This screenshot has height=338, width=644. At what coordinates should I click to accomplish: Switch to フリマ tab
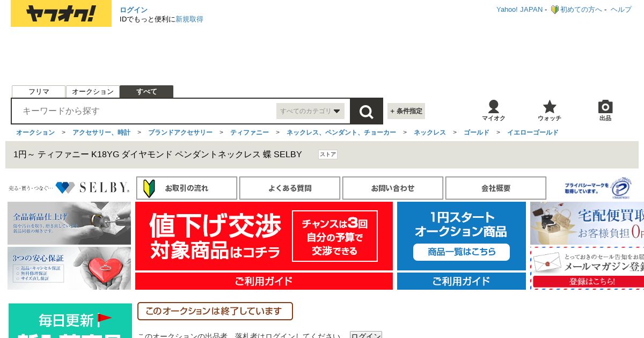point(39,92)
